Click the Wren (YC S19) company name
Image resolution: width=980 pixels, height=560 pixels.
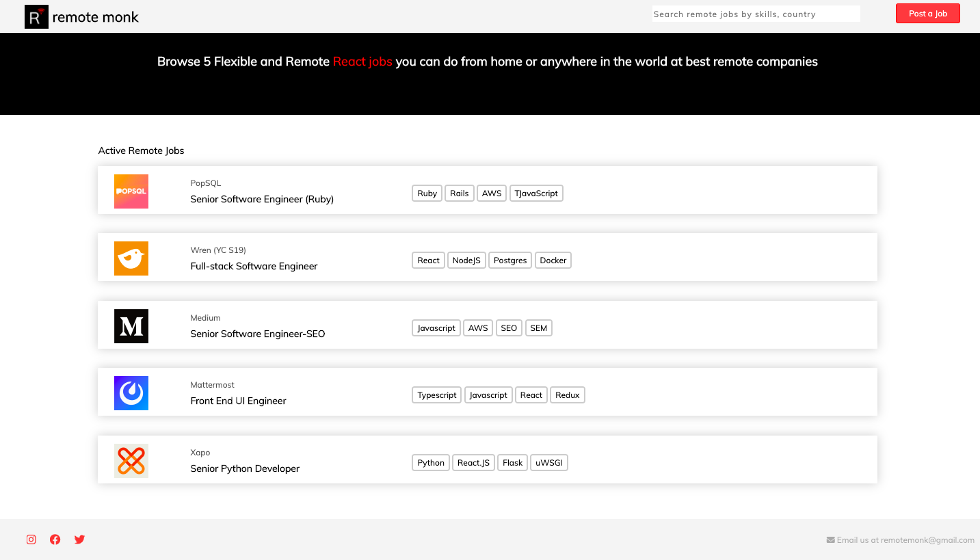pos(218,250)
